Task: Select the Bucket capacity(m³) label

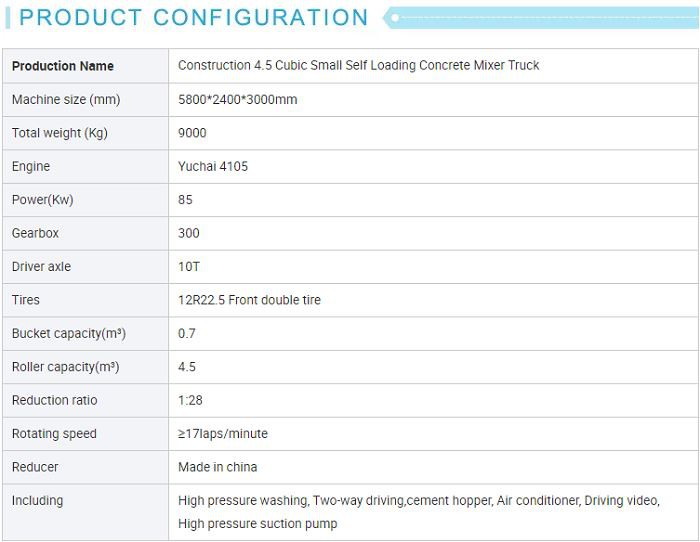Action: click(x=68, y=333)
